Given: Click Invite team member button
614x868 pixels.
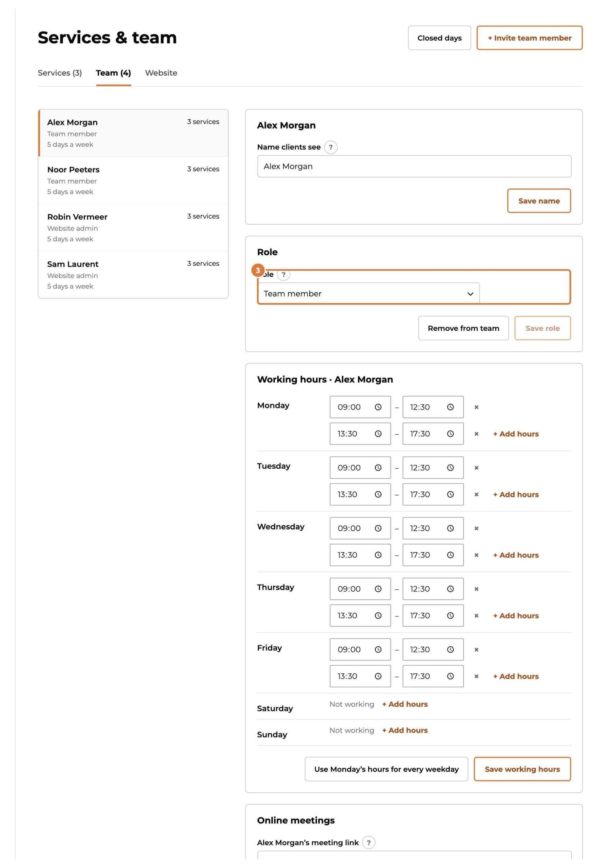Looking at the screenshot, I should click(529, 38).
